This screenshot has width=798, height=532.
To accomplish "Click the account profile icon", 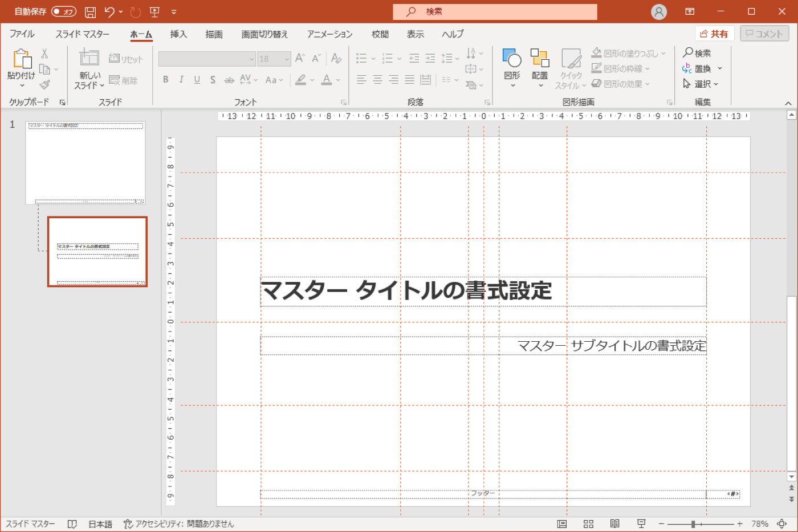I will coord(659,12).
